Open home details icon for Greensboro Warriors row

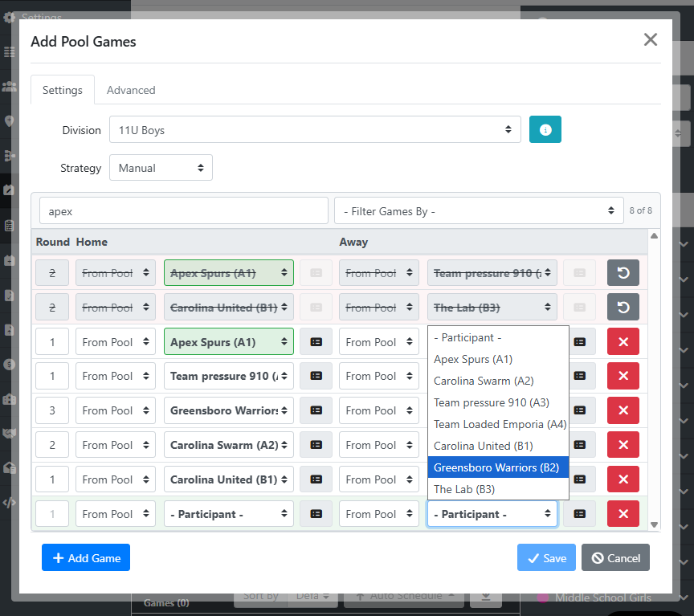316,410
